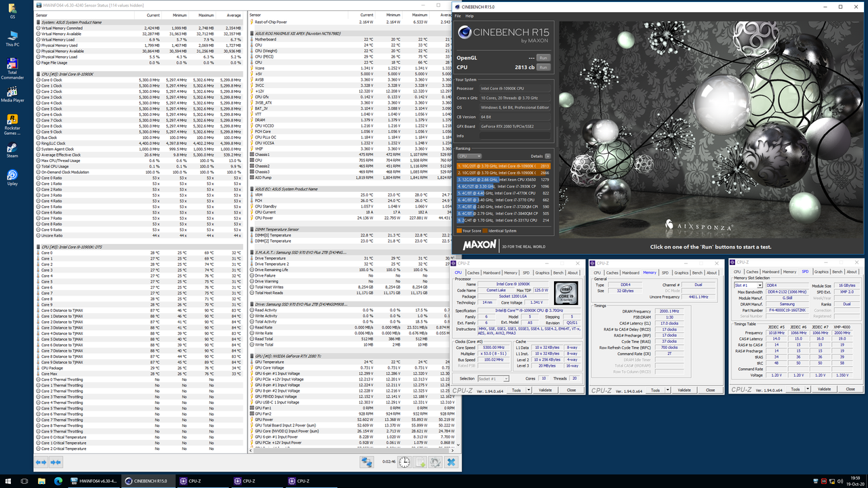
Task: Close HWiNFO sensors with the blue X icon
Action: click(450, 462)
